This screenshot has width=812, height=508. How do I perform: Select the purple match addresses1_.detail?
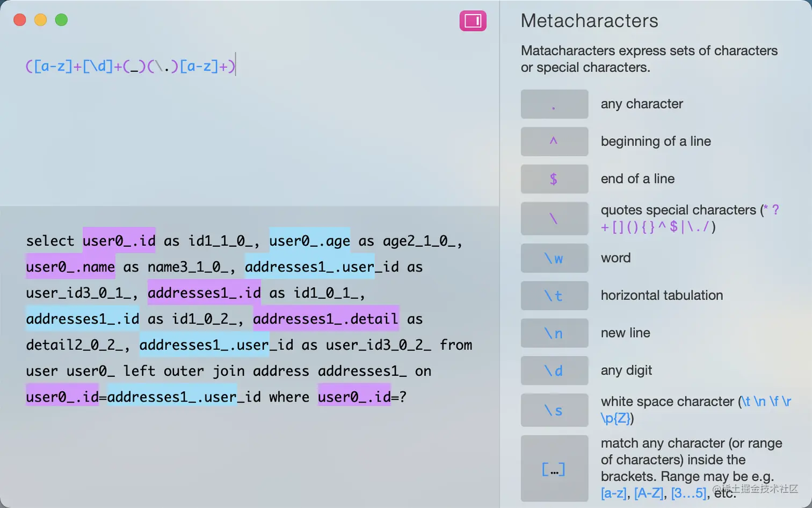coord(326,319)
